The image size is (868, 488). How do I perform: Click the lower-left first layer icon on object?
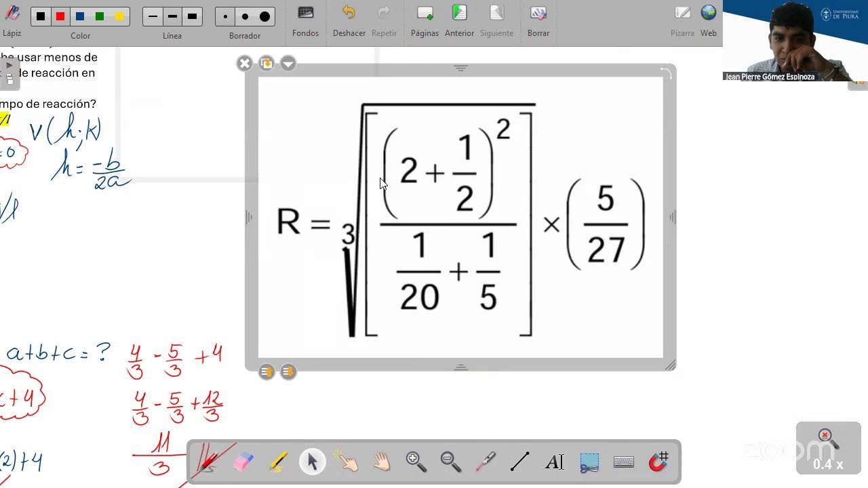coord(267,371)
